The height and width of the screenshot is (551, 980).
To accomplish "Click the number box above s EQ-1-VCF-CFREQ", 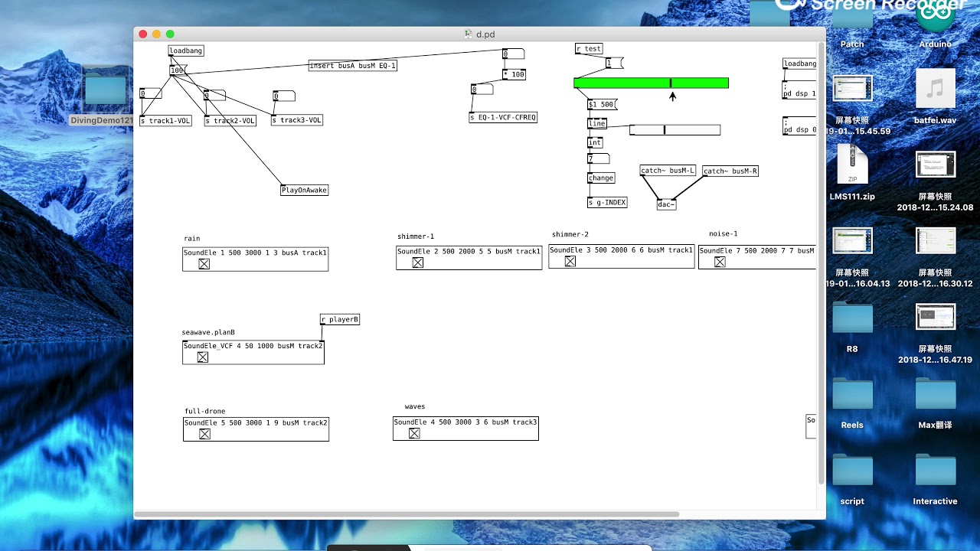I will point(482,90).
